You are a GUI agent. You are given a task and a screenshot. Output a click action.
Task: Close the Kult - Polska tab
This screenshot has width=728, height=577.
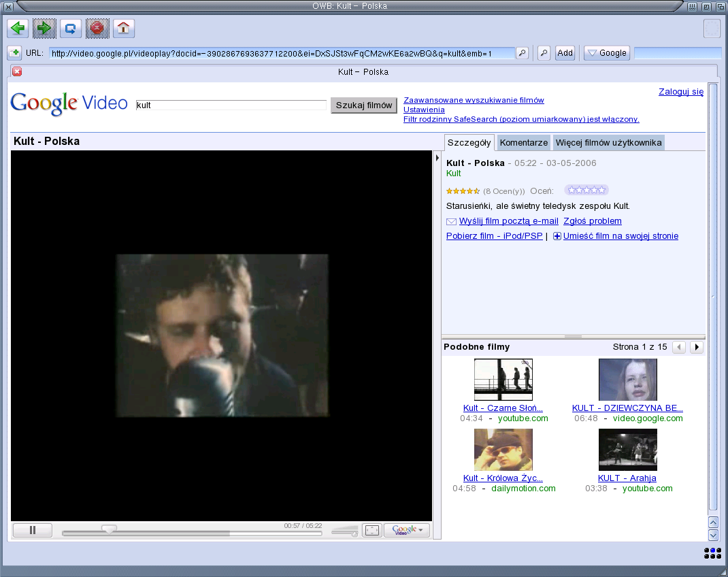pos(17,71)
